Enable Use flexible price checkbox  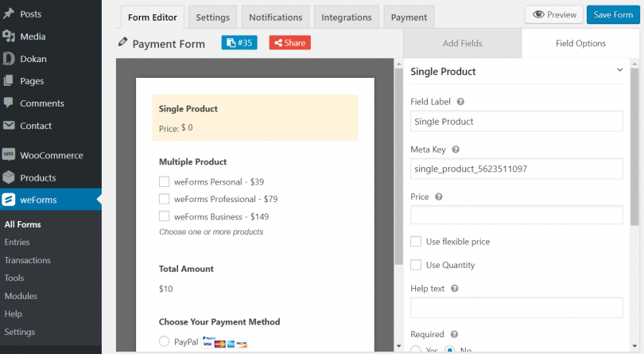coord(416,241)
